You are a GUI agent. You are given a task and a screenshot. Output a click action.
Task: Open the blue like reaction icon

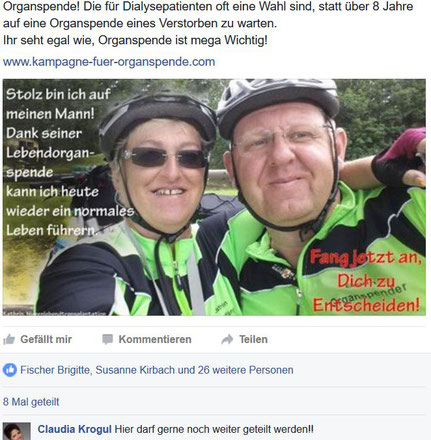pyautogui.click(x=10, y=370)
